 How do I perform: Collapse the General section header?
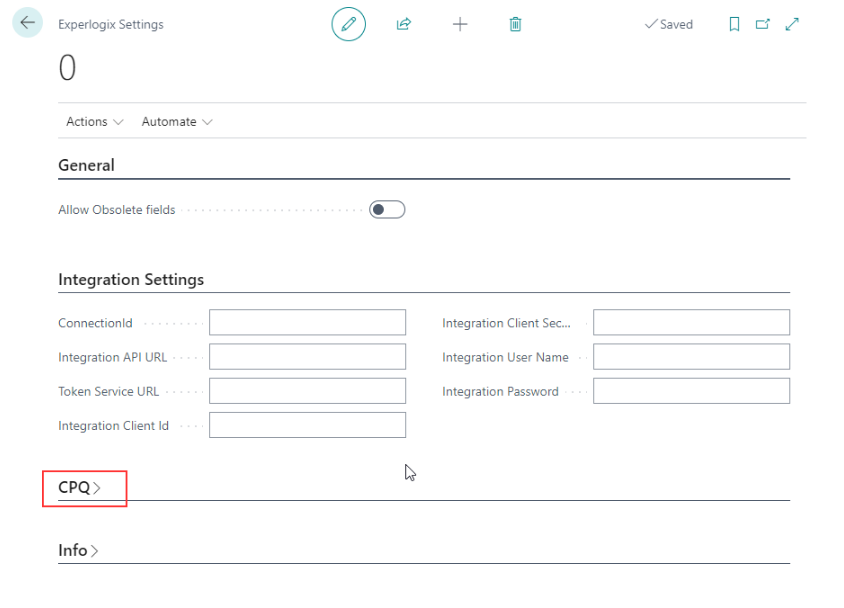point(86,165)
